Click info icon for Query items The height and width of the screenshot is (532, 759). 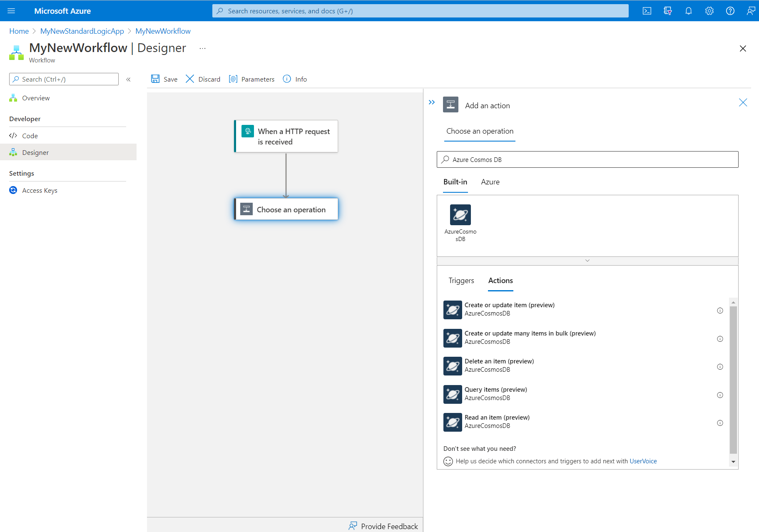point(720,395)
